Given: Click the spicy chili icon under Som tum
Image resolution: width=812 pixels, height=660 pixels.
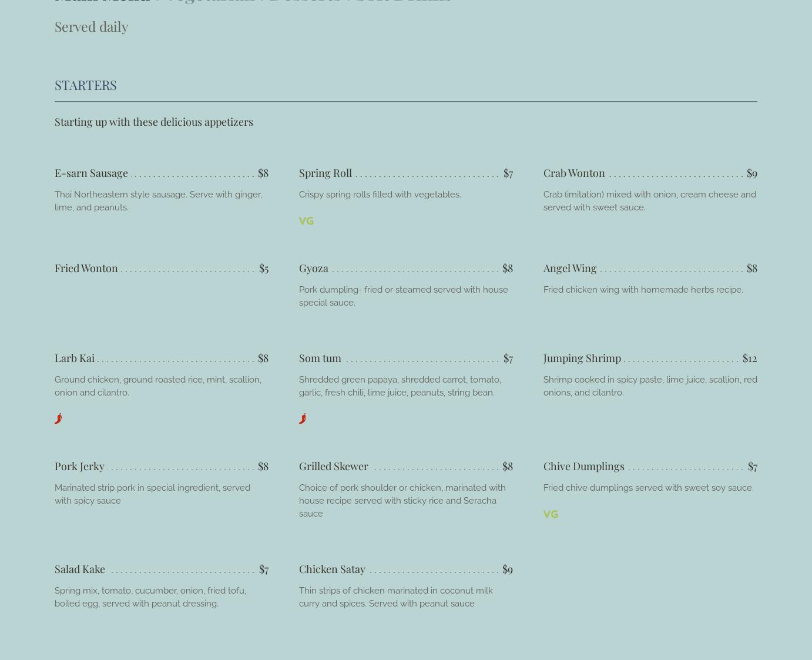Looking at the screenshot, I should [303, 418].
